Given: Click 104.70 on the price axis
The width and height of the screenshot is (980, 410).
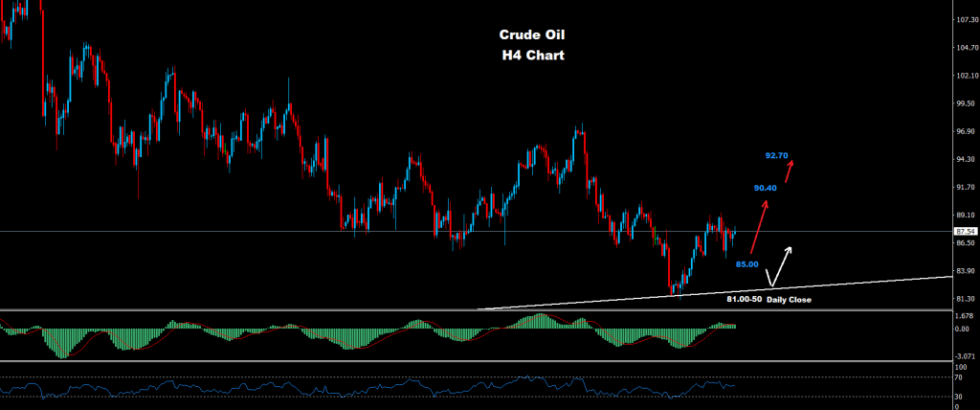Looking at the screenshot, I should (967, 48).
